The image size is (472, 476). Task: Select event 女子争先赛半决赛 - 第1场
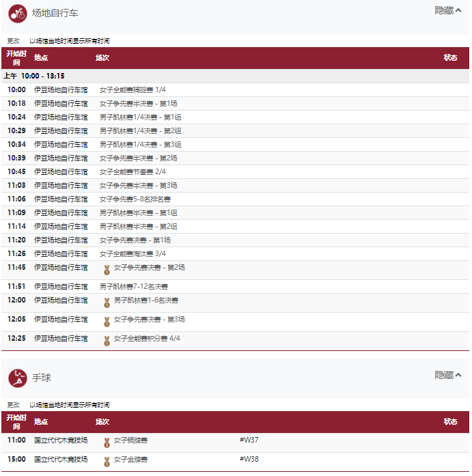(139, 104)
